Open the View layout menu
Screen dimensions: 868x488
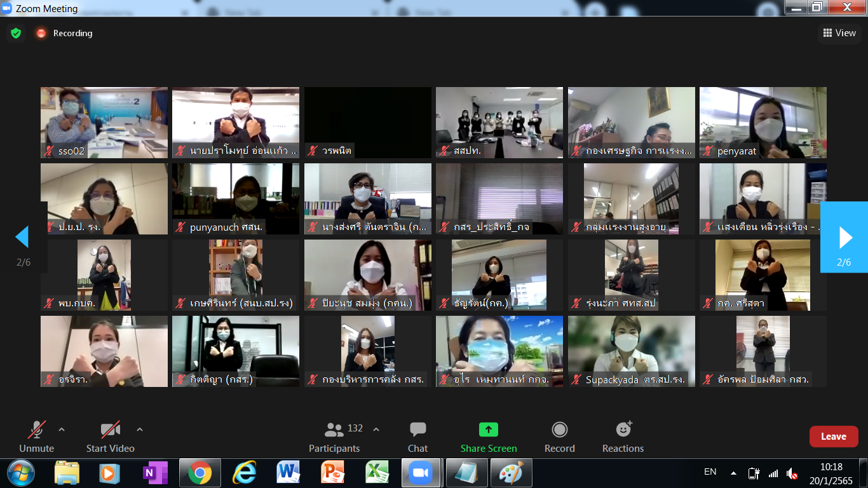point(839,33)
